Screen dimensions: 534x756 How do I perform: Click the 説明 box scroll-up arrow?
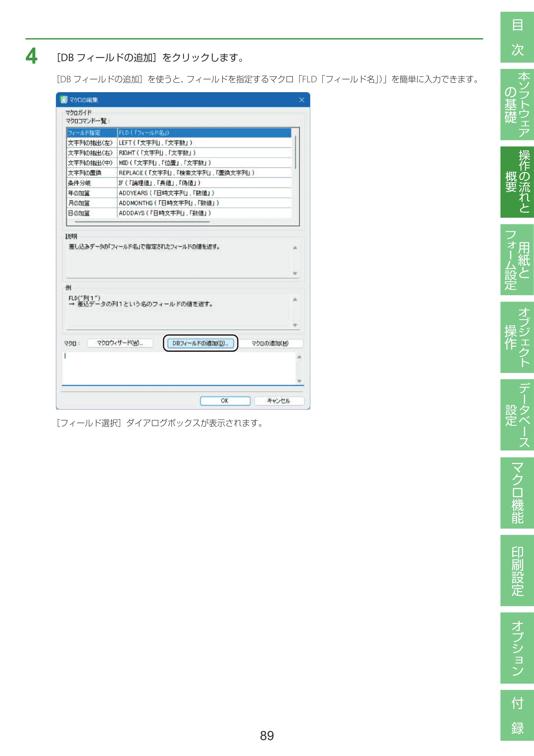tap(295, 248)
